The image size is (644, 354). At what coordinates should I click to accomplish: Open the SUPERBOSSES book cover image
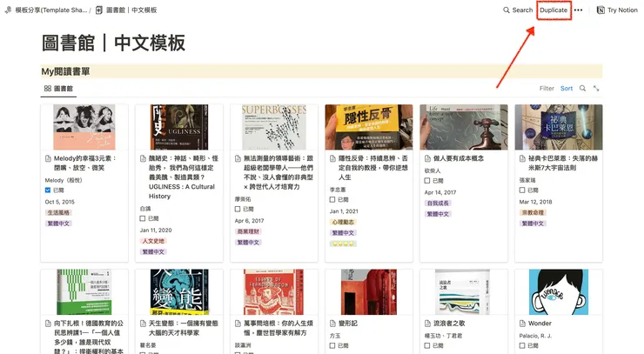point(274,127)
